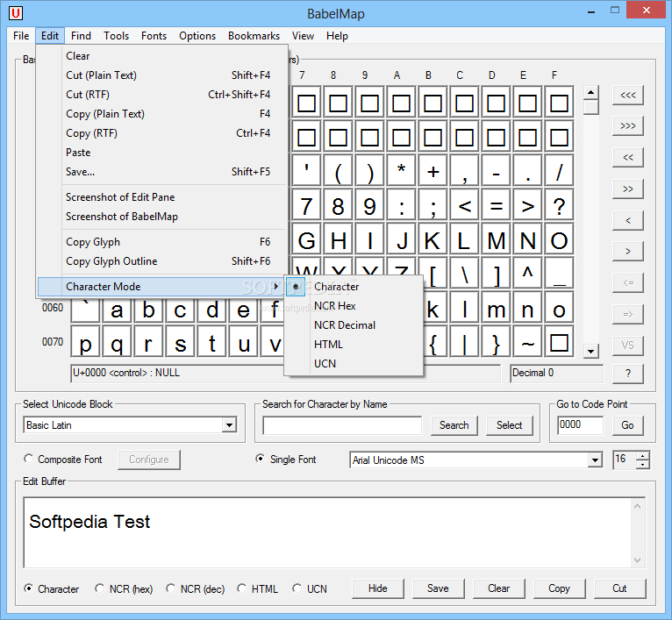Increase font size with stepper up arrow

point(642,455)
